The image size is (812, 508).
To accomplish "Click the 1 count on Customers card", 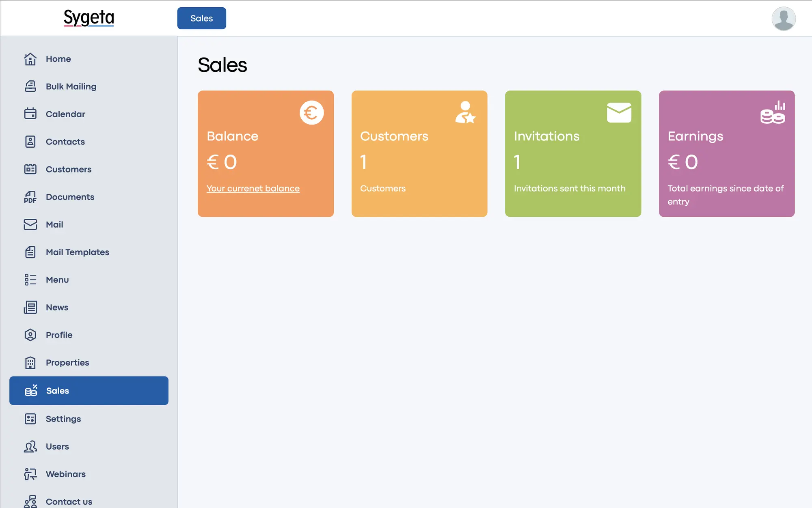I will pos(363,162).
